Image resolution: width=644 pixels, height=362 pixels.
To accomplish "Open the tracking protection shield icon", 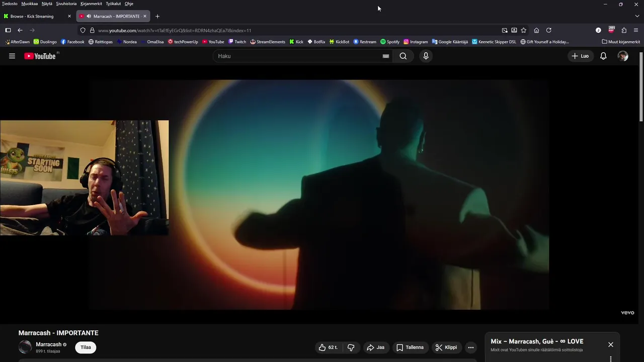I will point(83,30).
